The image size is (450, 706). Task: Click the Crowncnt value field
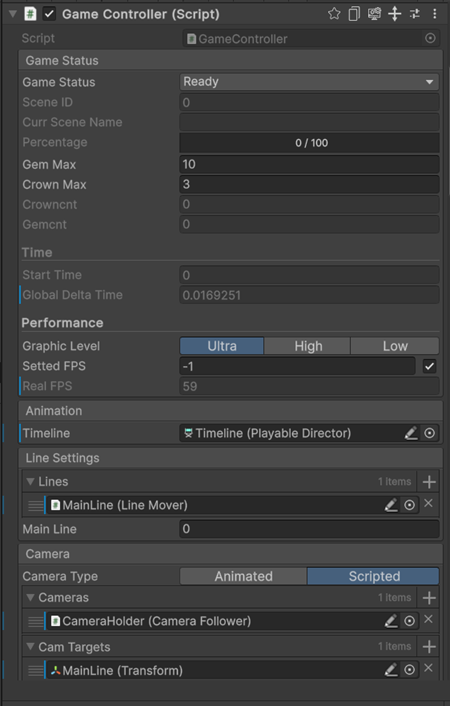pyautogui.click(x=309, y=204)
